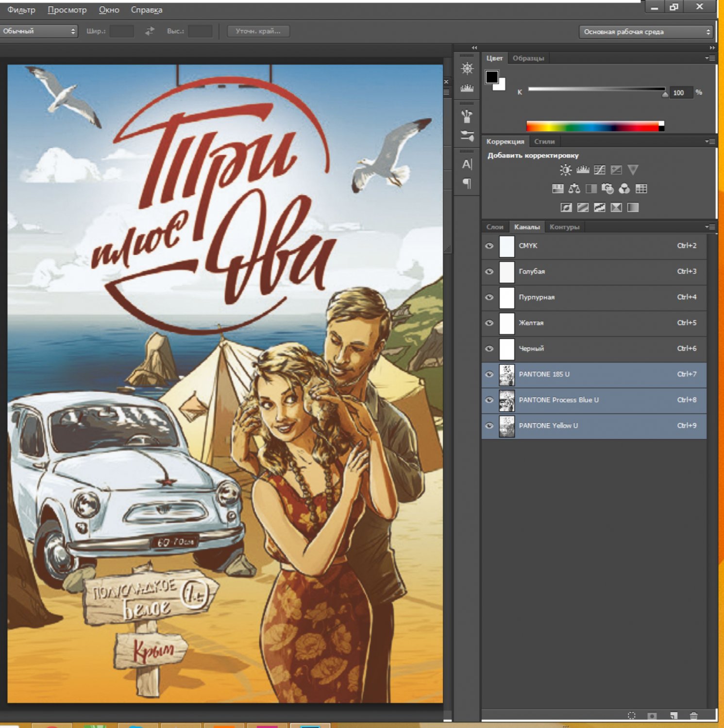The height and width of the screenshot is (728, 724).
Task: Open the Обычный style dropdown
Action: 39,31
